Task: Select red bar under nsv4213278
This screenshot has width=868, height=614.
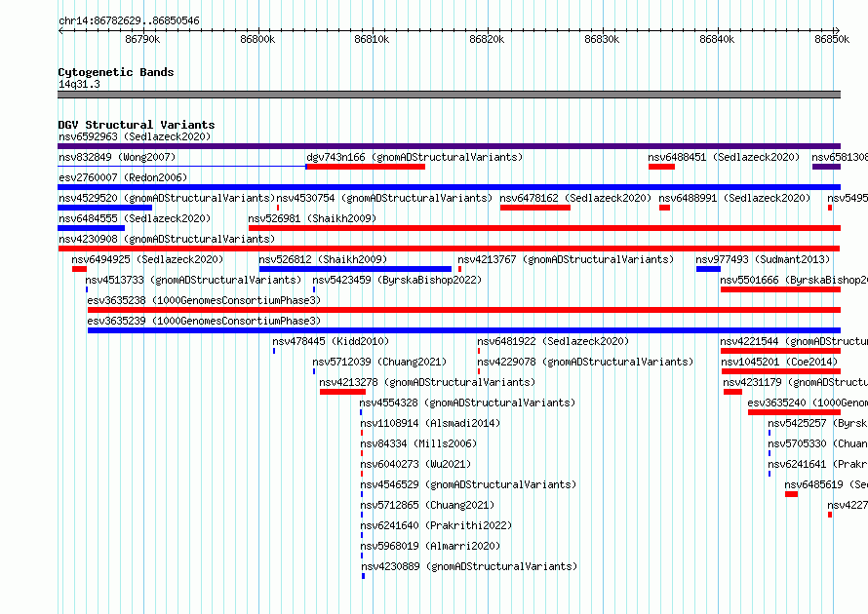Action: (x=342, y=392)
